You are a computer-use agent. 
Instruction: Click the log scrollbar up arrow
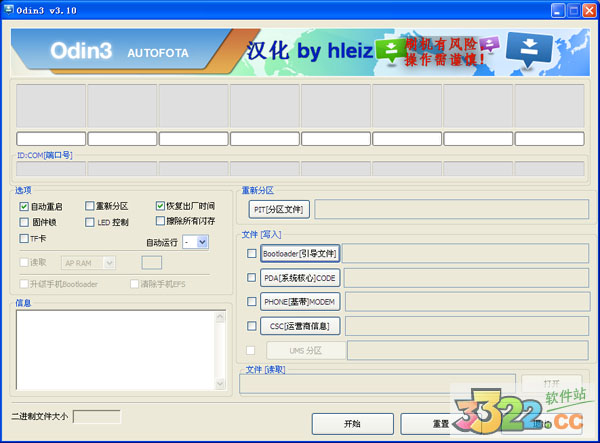pyautogui.click(x=220, y=317)
